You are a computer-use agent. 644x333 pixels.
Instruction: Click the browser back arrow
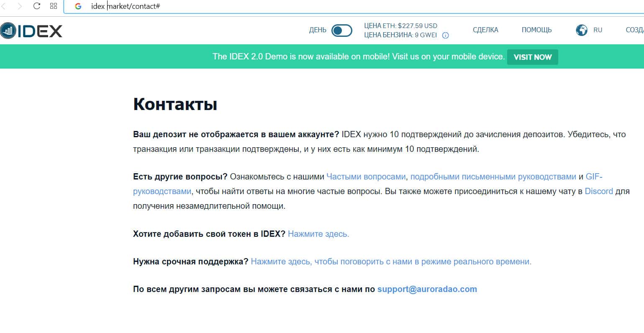point(4,6)
